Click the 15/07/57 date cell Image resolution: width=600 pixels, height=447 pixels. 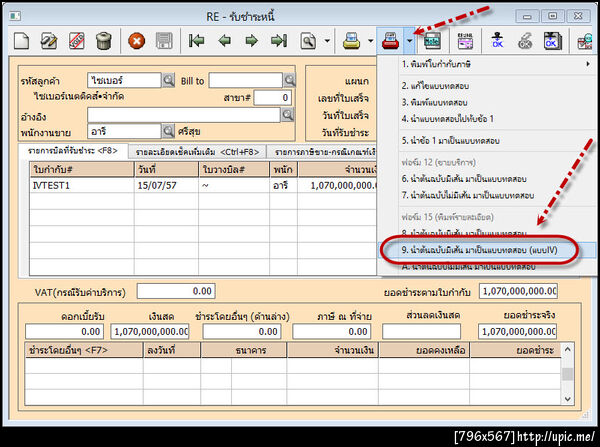pos(166,186)
